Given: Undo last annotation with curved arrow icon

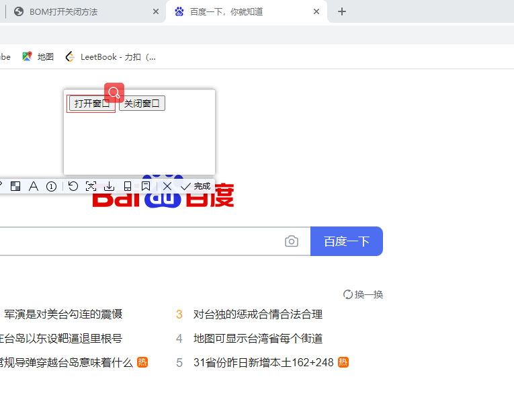Looking at the screenshot, I should [73, 186].
